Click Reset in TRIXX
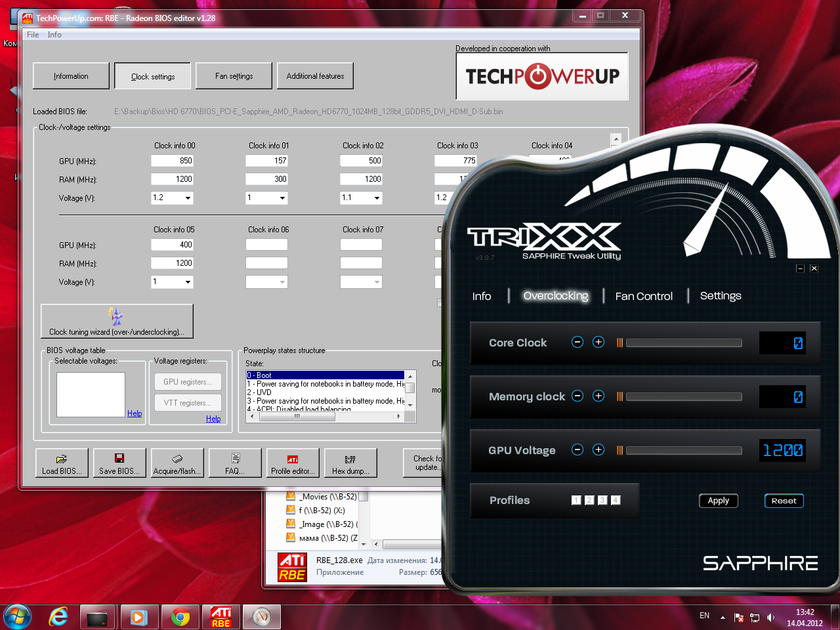 784,500
